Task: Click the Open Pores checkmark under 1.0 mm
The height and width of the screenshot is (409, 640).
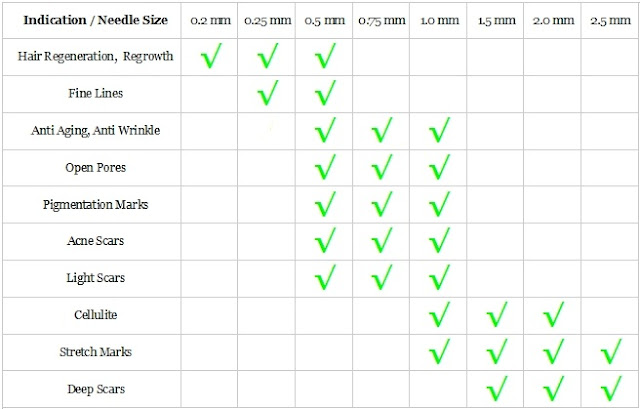Action: (x=437, y=167)
